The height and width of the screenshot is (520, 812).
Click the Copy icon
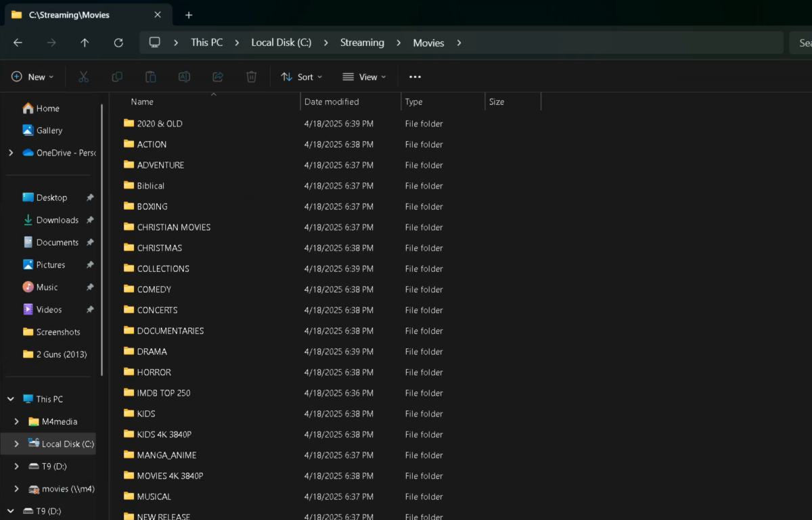point(116,76)
